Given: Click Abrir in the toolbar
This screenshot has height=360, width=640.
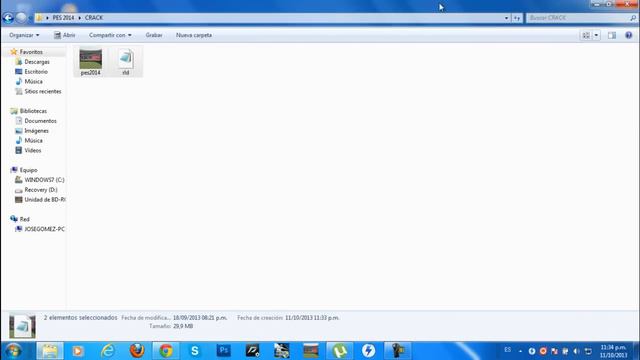Looking at the screenshot, I should [x=65, y=35].
